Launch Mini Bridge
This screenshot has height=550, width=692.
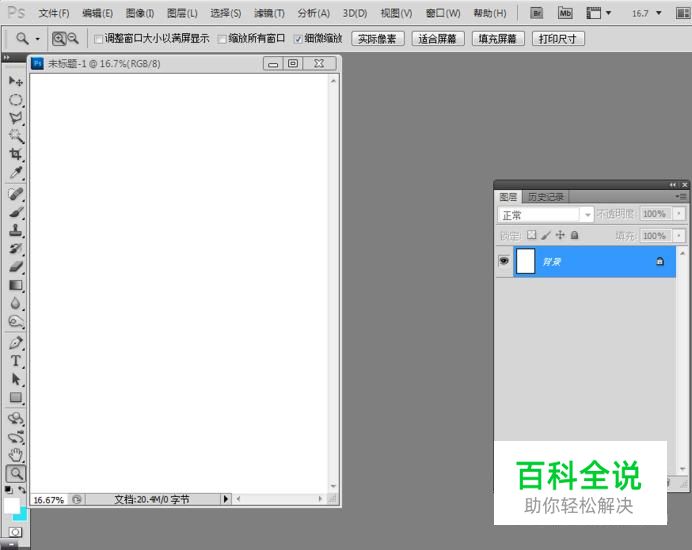pos(565,13)
